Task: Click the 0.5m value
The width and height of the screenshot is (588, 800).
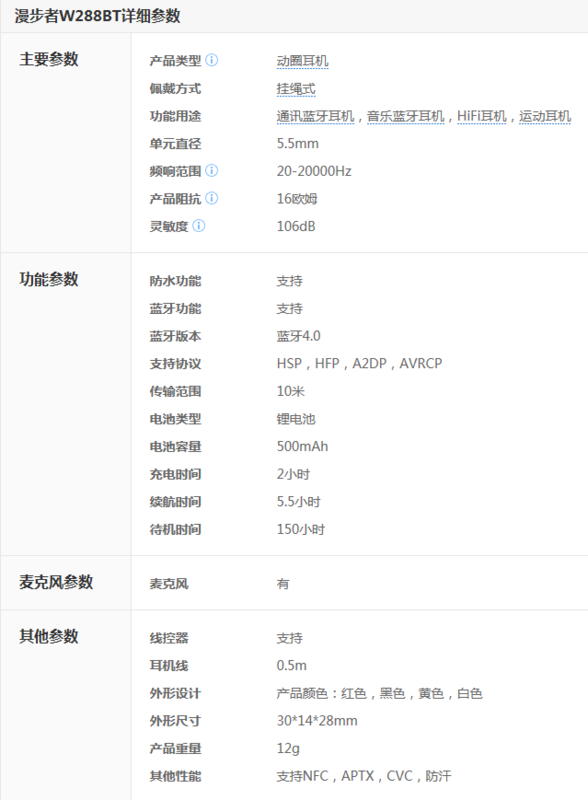Action: [291, 665]
